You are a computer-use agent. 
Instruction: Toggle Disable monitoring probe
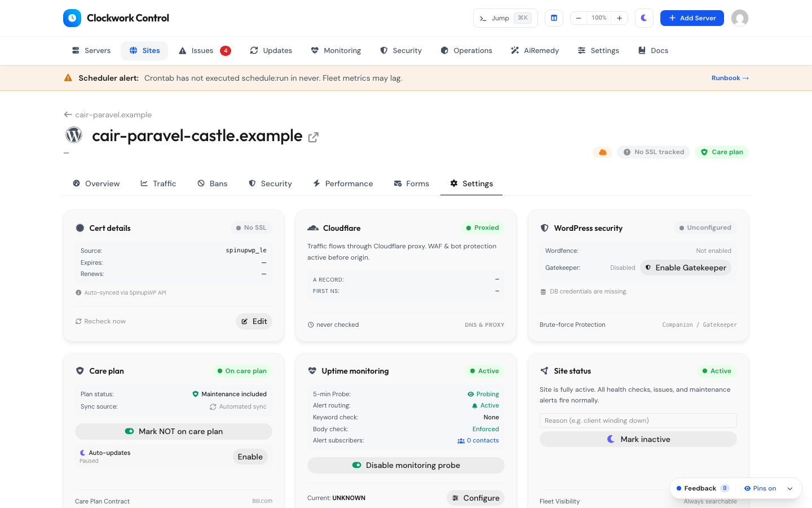click(406, 465)
